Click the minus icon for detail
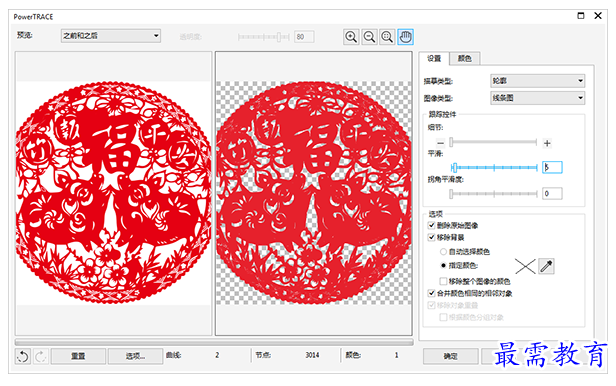This screenshot has width=616, height=386. pyautogui.click(x=440, y=143)
